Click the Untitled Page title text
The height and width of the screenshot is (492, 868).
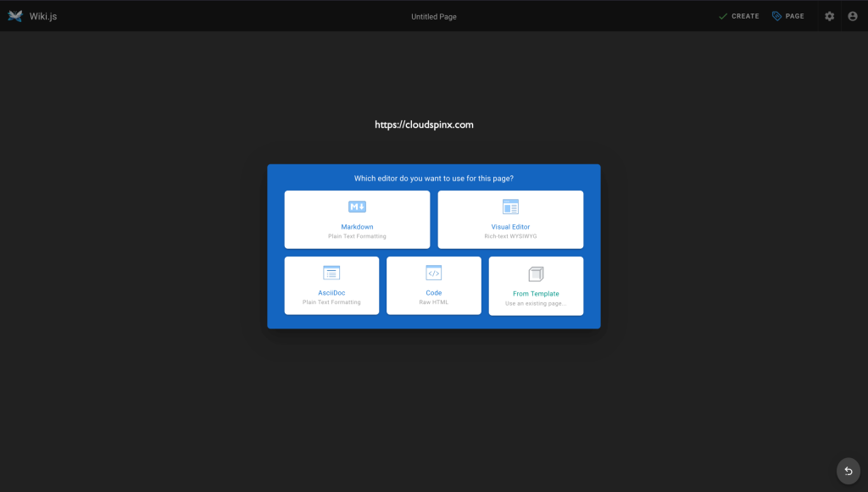point(433,15)
